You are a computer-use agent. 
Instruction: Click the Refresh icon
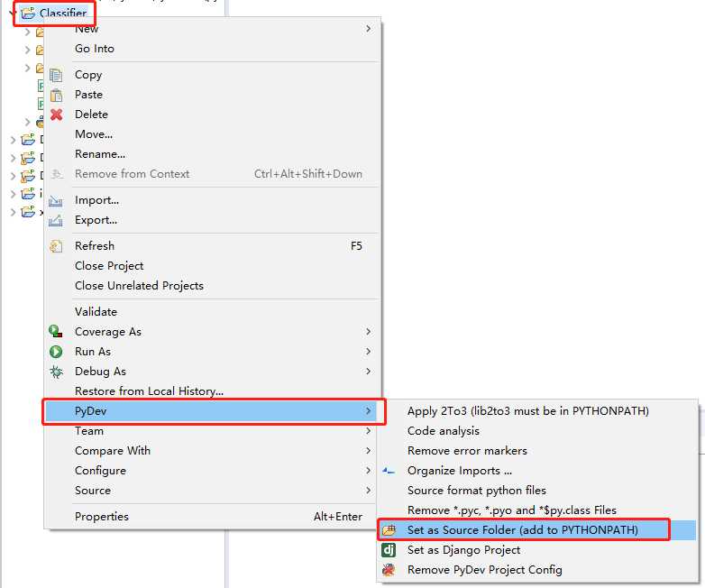click(56, 246)
